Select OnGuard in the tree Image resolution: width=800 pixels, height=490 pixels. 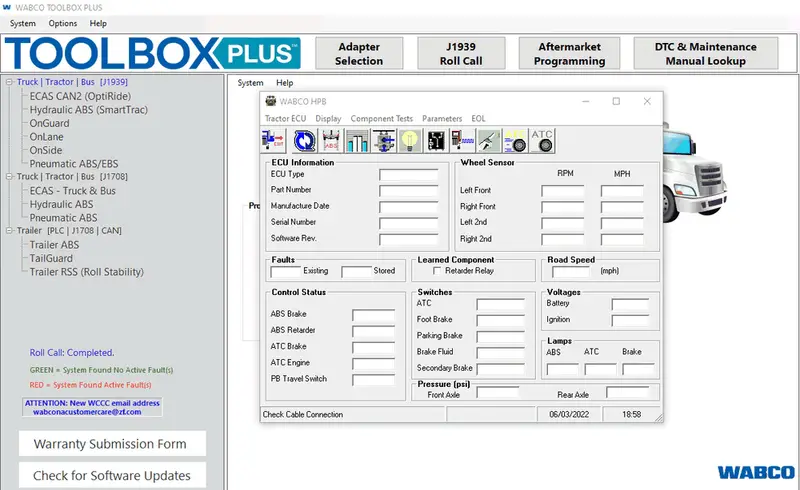click(49, 123)
